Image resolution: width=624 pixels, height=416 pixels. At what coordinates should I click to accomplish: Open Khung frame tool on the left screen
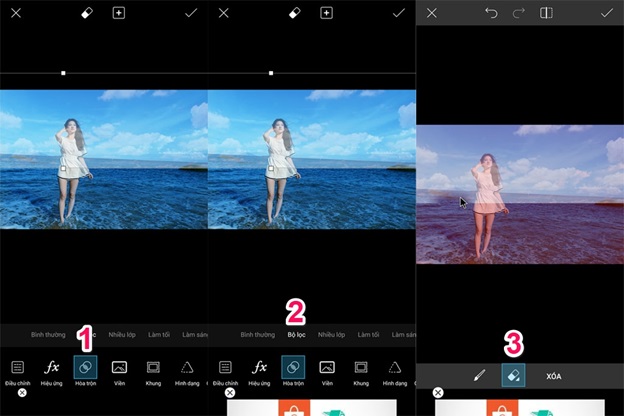(x=153, y=373)
